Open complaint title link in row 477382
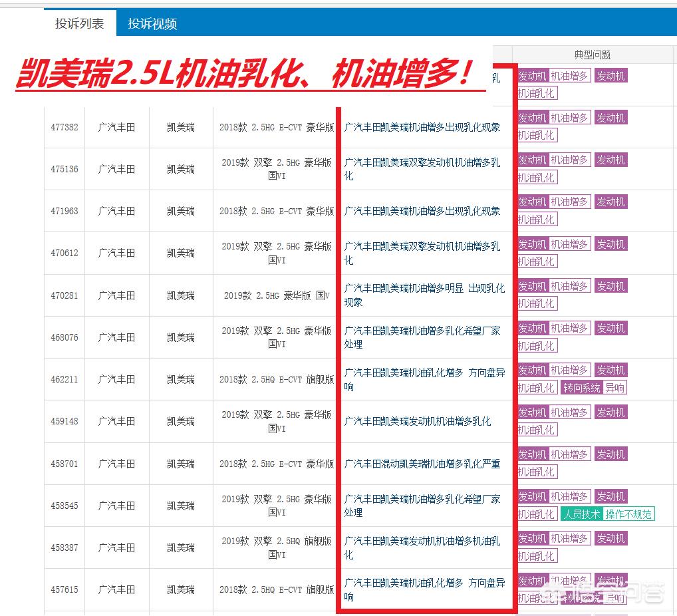The image size is (677, 616). click(x=422, y=128)
